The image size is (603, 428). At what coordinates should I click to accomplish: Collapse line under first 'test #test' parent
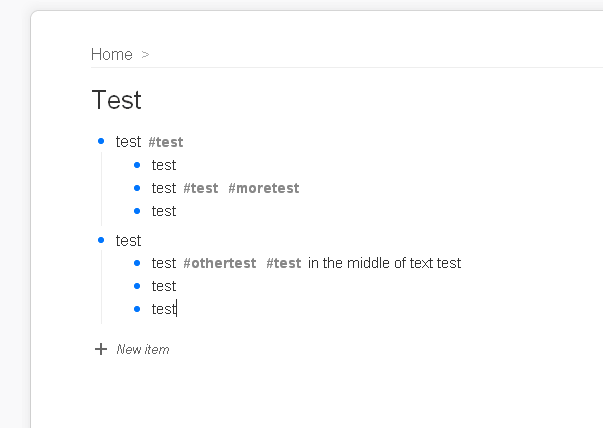point(102,188)
